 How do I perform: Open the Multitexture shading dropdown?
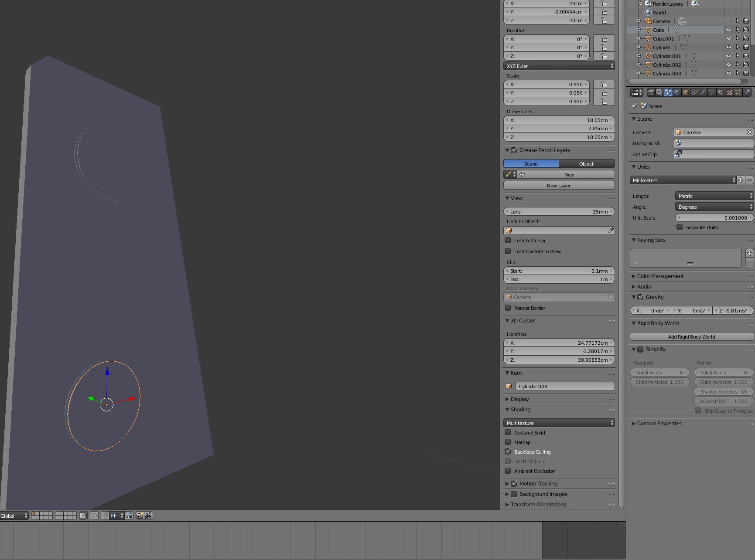pyautogui.click(x=559, y=423)
